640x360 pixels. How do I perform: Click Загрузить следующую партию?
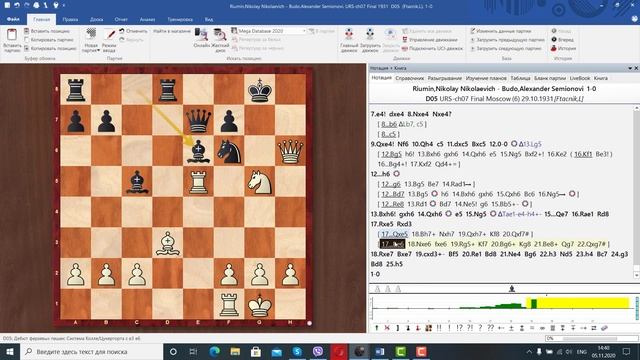[507, 48]
